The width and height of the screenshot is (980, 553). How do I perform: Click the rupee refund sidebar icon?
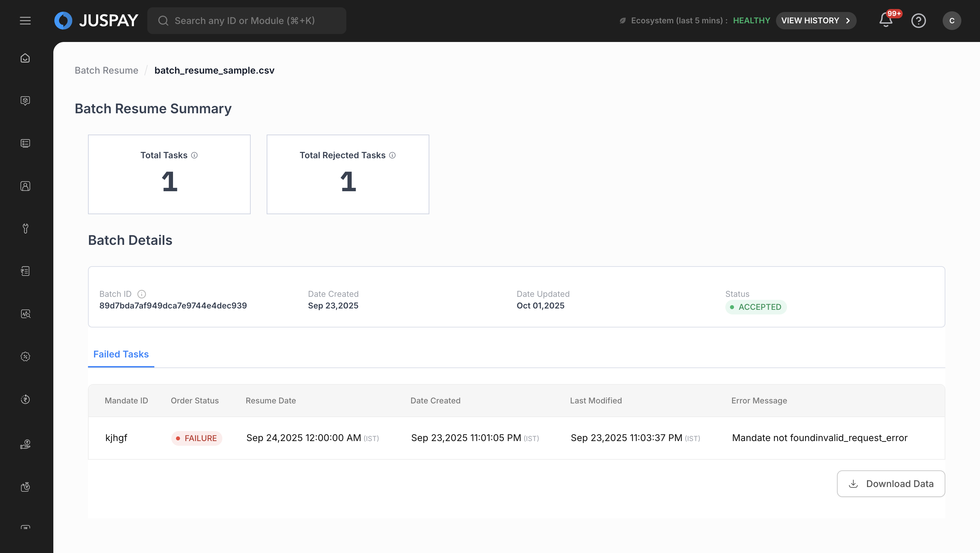tap(25, 399)
